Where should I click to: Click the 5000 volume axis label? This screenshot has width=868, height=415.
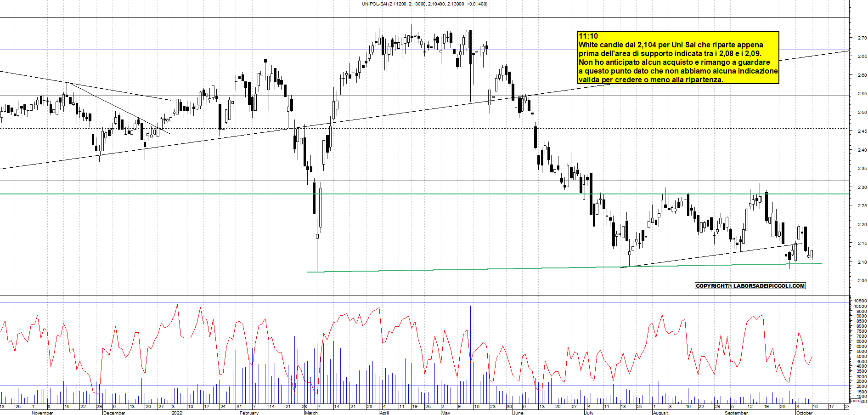861,357
